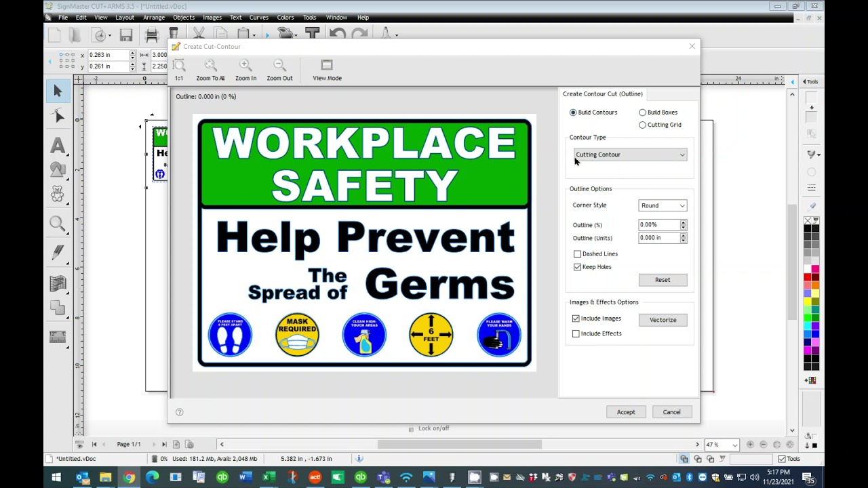Select the warp/distort grid tool
The height and width of the screenshot is (488, 868).
[x=58, y=283]
